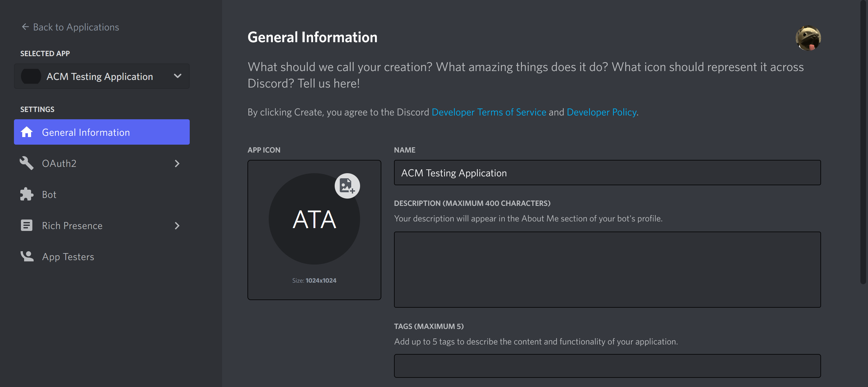Open Developer Terms of Service link
Viewport: 868px width, 387px height.
pos(489,112)
